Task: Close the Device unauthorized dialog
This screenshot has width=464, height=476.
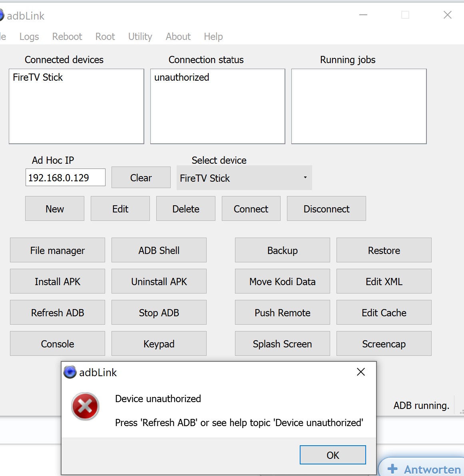Action: 360,372
